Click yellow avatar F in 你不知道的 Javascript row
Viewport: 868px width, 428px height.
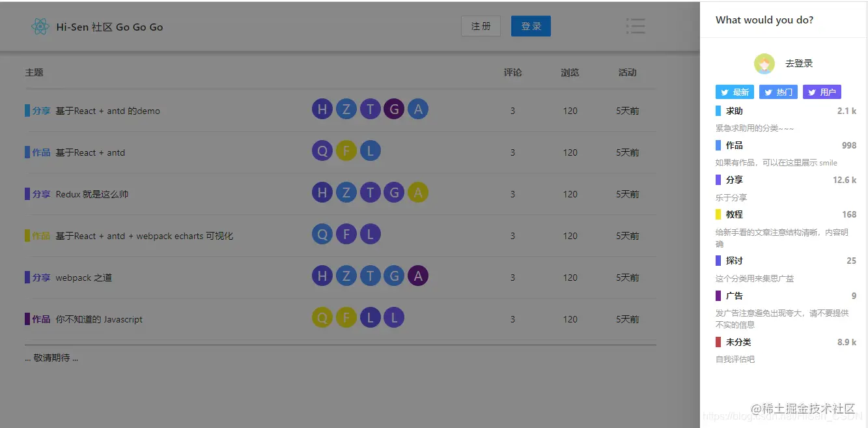click(x=346, y=318)
